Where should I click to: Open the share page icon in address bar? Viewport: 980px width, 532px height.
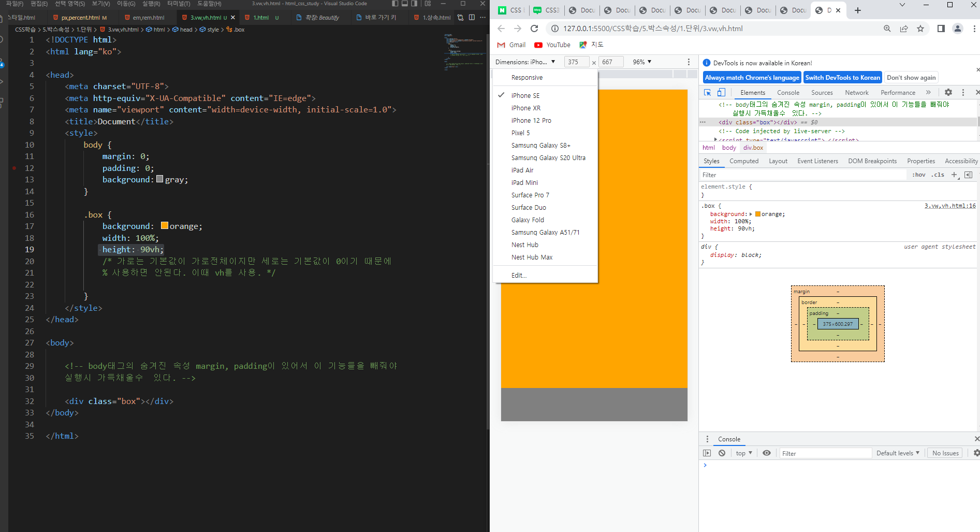pyautogui.click(x=904, y=28)
